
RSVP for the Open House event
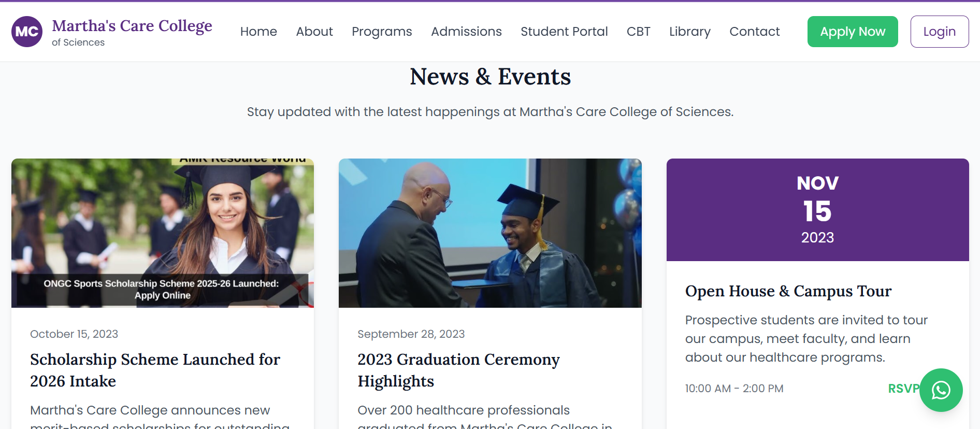click(903, 389)
